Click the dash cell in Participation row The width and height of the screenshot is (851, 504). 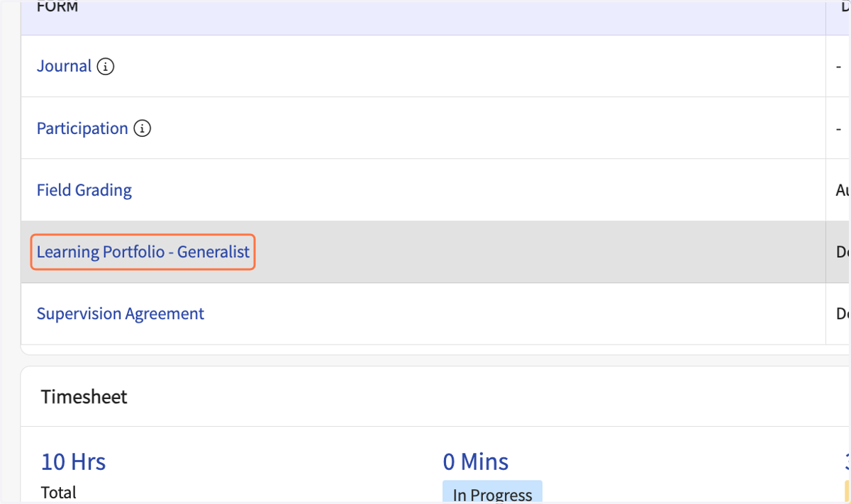click(x=839, y=128)
